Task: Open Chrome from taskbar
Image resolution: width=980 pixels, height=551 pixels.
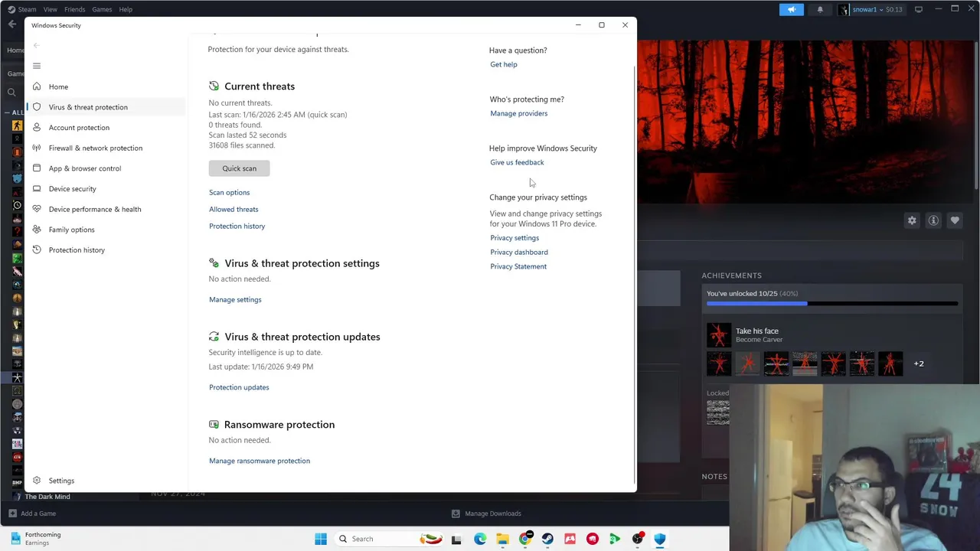Action: pyautogui.click(x=525, y=539)
